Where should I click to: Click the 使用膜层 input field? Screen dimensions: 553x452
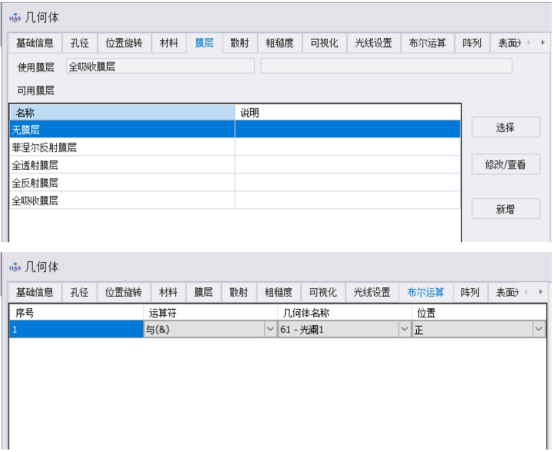[x=160, y=66]
